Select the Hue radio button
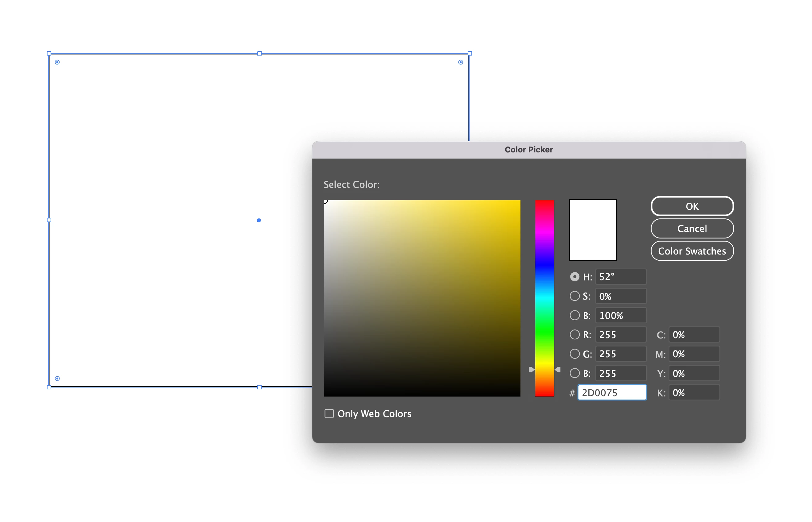Image resolution: width=812 pixels, height=522 pixels. tap(574, 277)
